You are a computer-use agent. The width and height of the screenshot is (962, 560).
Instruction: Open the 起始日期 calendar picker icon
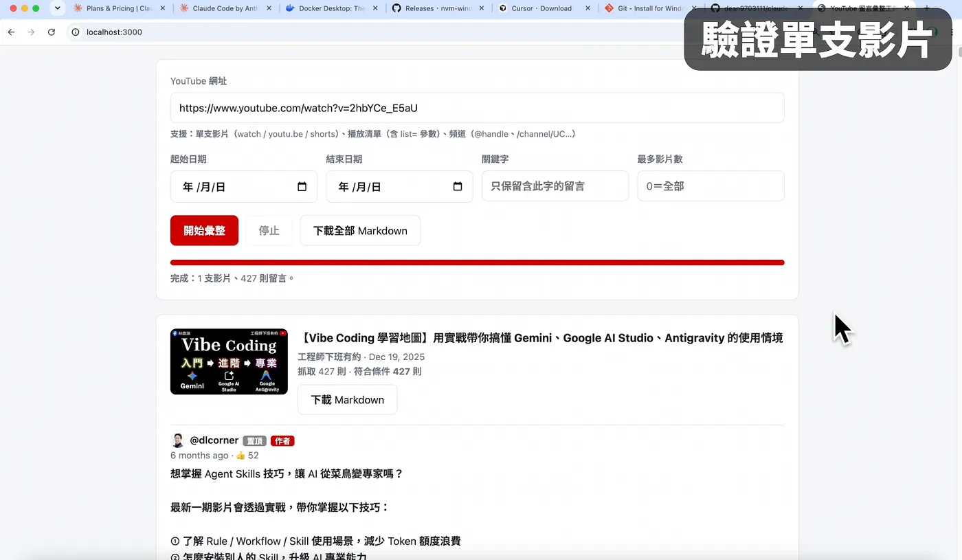302,186
